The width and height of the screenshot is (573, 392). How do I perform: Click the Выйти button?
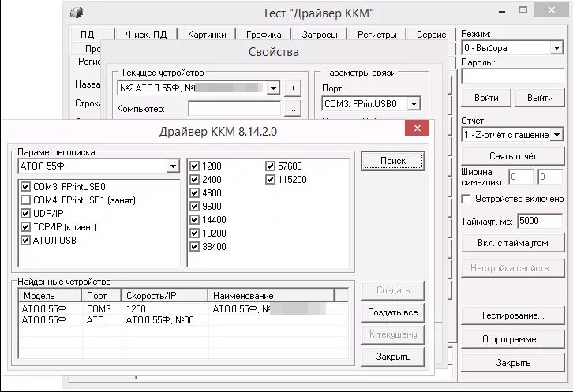coord(540,98)
